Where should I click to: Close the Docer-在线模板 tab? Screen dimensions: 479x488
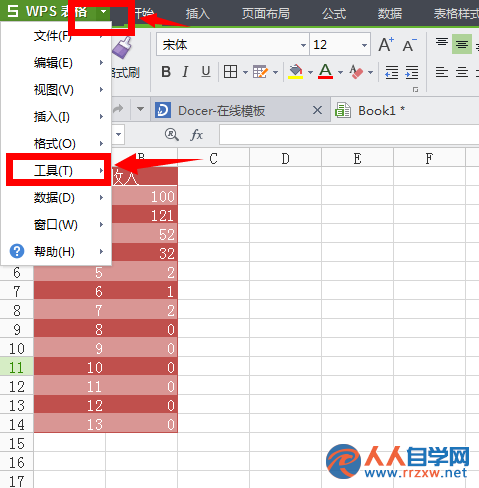click(x=317, y=110)
